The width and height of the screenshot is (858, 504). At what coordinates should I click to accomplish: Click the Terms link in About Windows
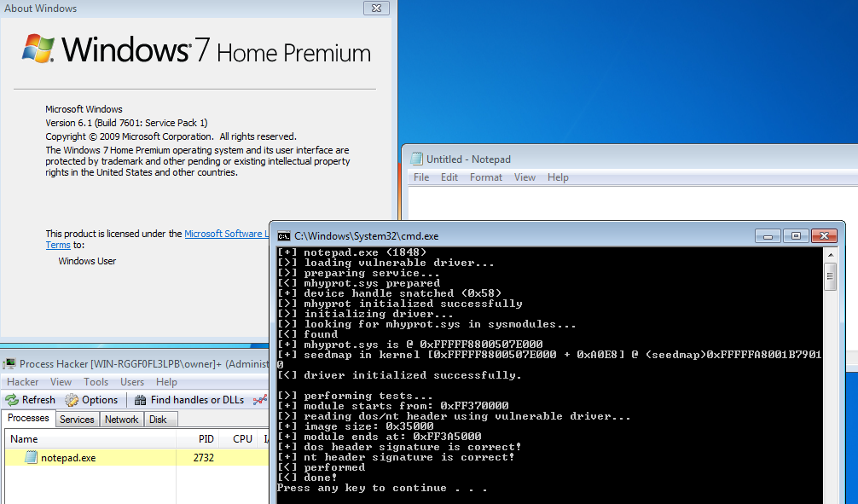tap(58, 245)
